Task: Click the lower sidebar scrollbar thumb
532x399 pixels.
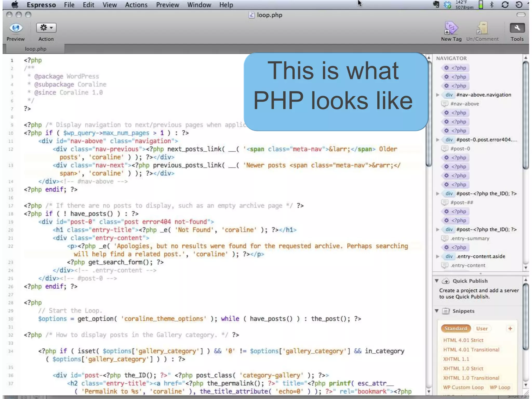Action: (x=526, y=317)
